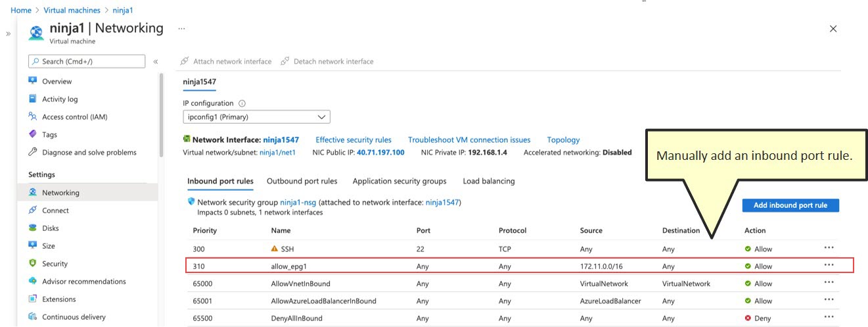
Task: Click Access control (IAM) people icon
Action: (33, 116)
